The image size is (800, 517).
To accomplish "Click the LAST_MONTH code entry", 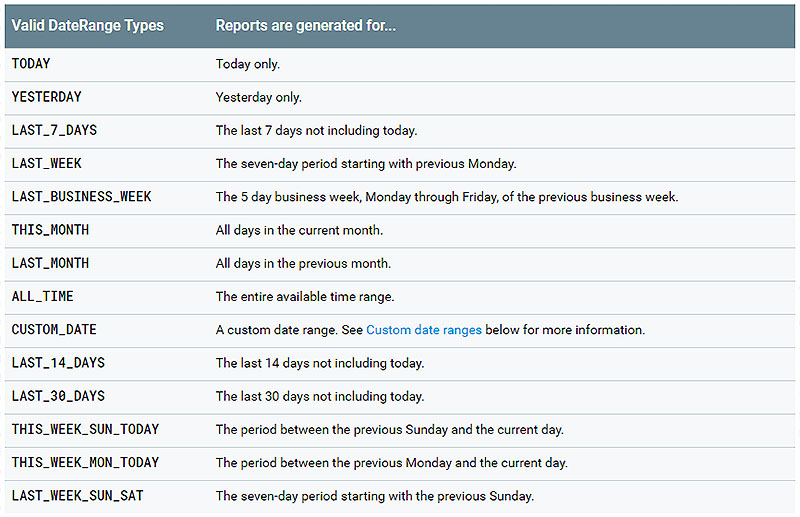I will 50,263.
